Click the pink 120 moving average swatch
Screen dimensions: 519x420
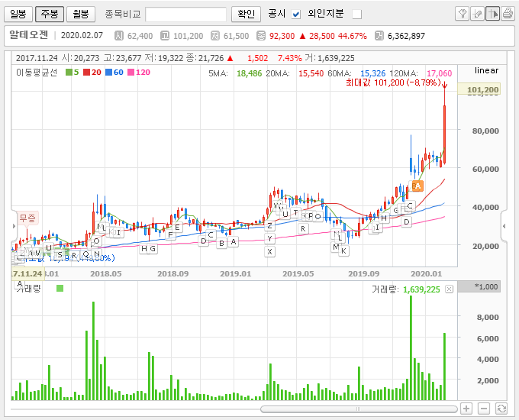pos(131,72)
